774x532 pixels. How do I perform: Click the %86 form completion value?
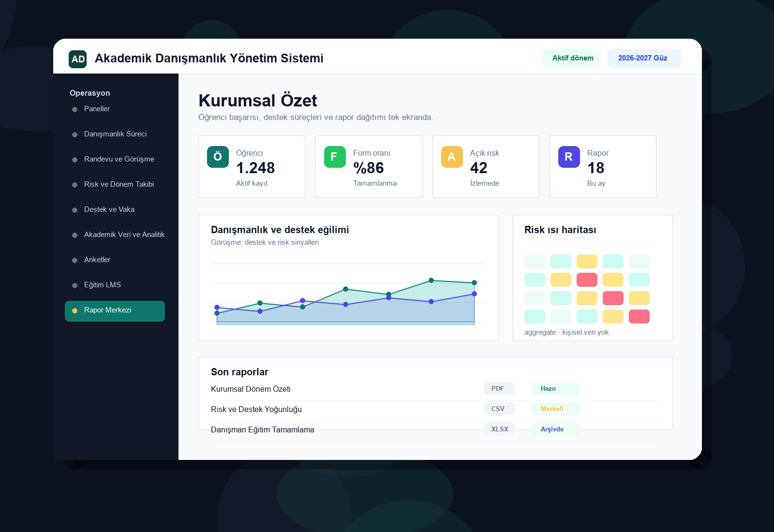click(x=369, y=168)
